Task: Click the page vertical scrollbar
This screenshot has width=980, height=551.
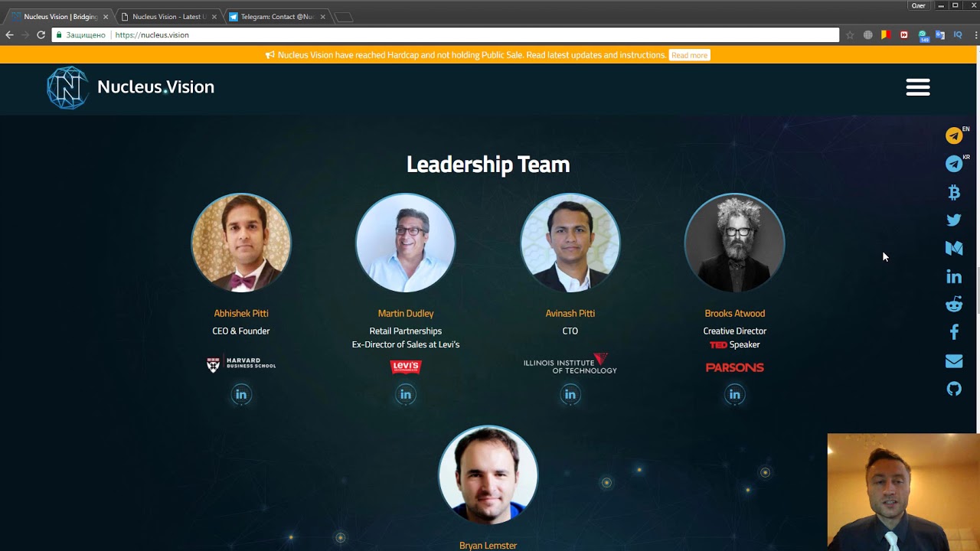Action: pyautogui.click(x=978, y=291)
